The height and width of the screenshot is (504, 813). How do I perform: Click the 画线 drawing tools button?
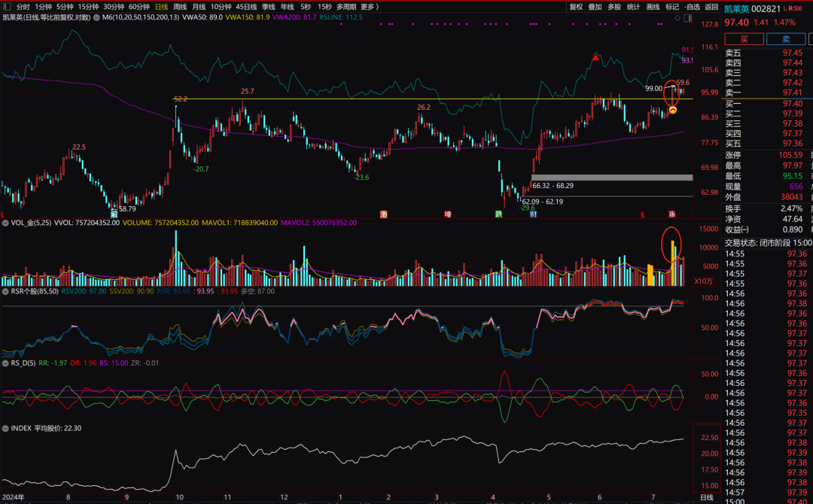653,7
